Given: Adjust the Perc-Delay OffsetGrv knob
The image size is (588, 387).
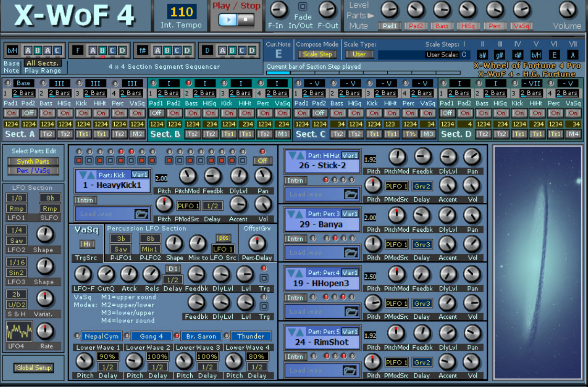Looking at the screenshot, I should click(257, 243).
